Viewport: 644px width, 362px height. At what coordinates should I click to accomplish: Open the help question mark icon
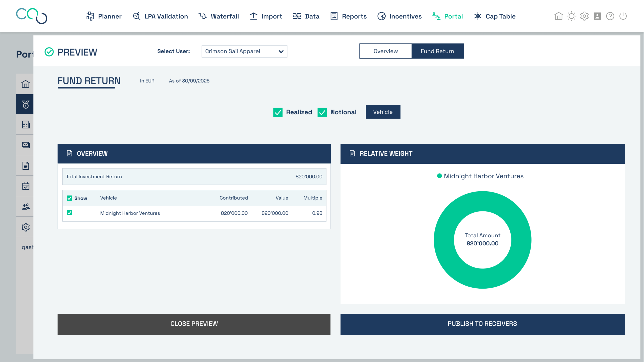(x=610, y=16)
